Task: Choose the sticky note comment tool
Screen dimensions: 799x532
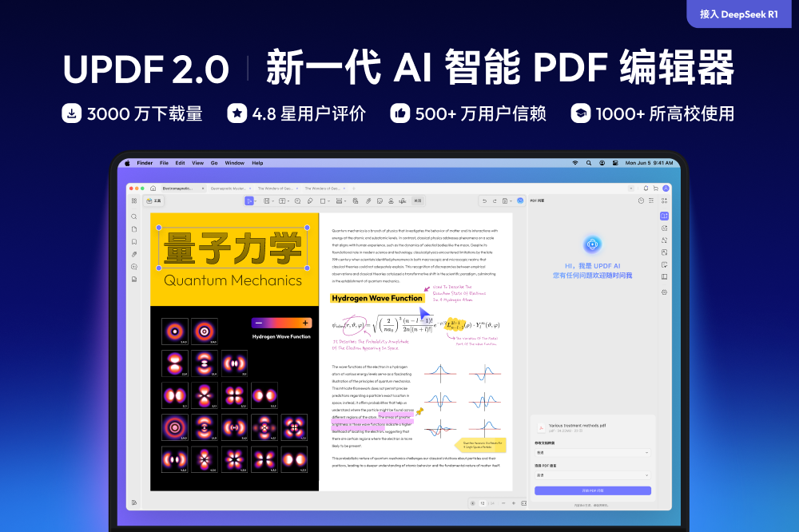Action: click(x=297, y=200)
